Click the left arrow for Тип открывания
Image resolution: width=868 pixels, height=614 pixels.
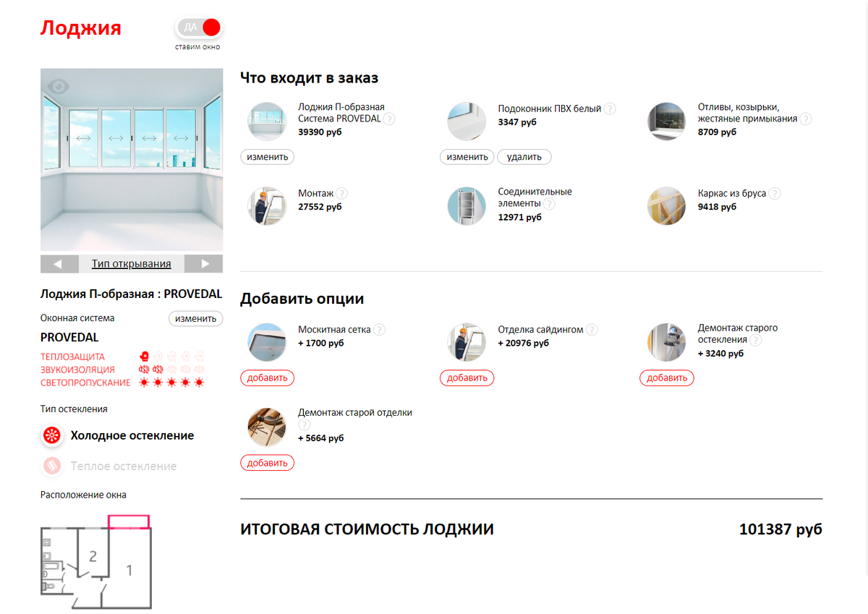[59, 263]
